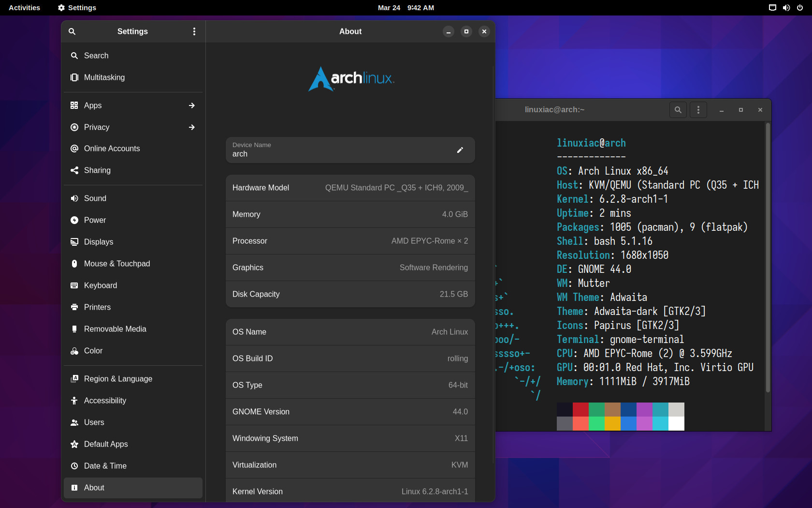Open the clock calendar in top bar
This screenshot has height=508, width=812.
[406, 8]
